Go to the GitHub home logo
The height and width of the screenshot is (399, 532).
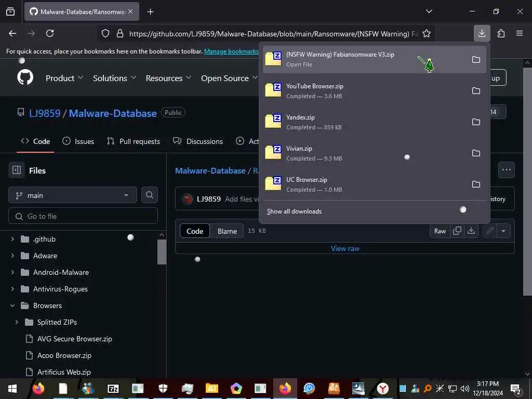pyautogui.click(x=25, y=78)
